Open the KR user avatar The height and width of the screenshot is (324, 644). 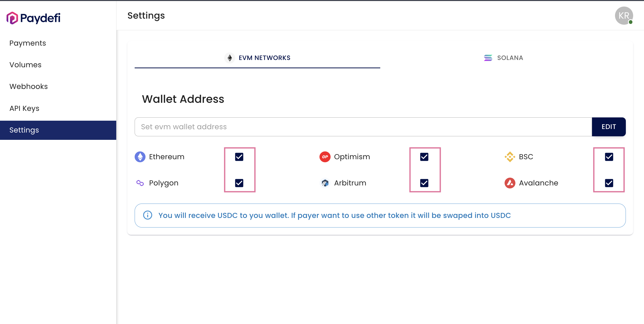coord(624,16)
